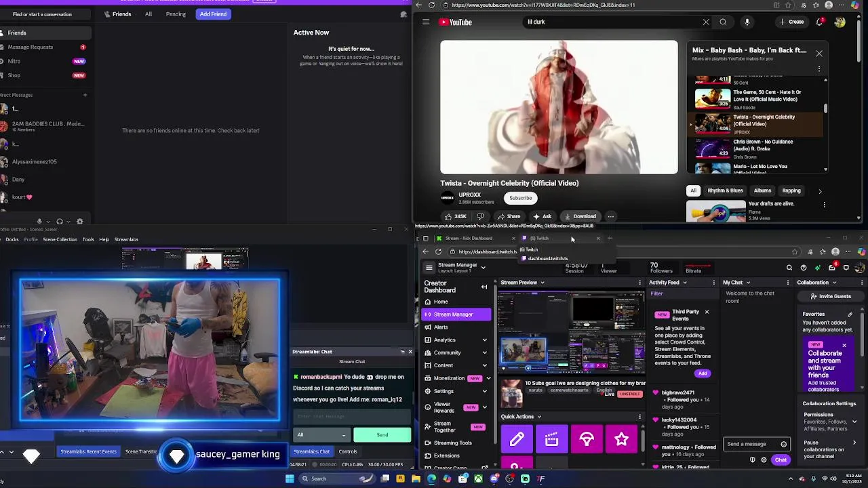868x488 pixels.
Task: Open Twitch chat settings gear
Action: coord(764,460)
